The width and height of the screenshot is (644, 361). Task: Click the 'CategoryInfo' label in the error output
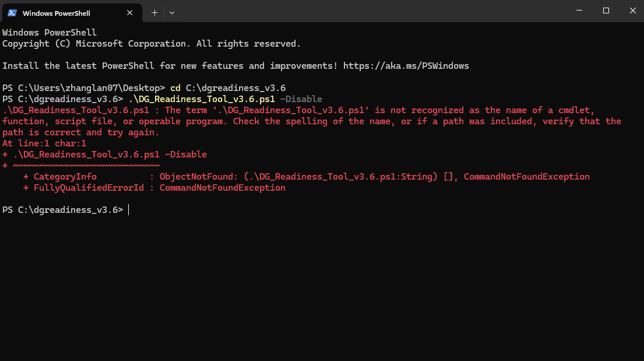pos(65,176)
